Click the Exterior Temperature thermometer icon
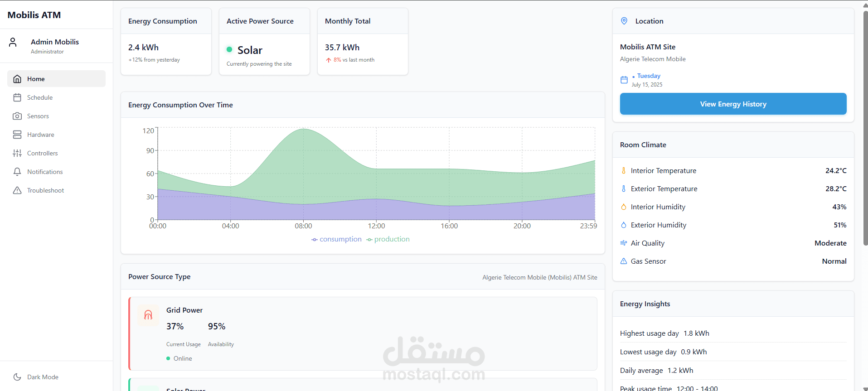The width and height of the screenshot is (868, 391). [624, 188]
